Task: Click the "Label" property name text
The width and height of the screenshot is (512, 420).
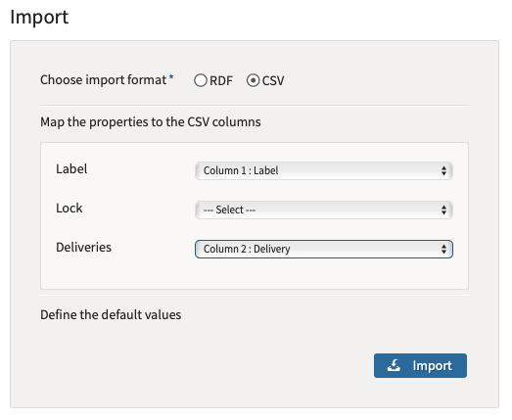Action: click(x=71, y=168)
